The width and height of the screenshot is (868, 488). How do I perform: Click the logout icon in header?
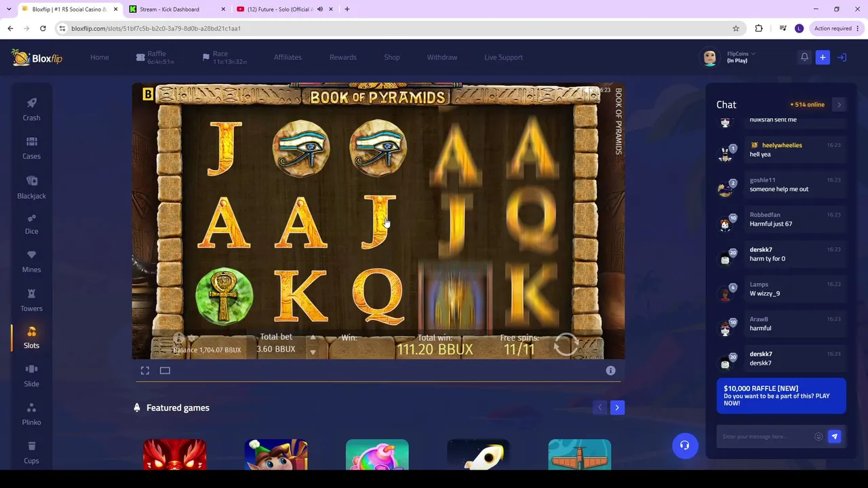pyautogui.click(x=842, y=58)
